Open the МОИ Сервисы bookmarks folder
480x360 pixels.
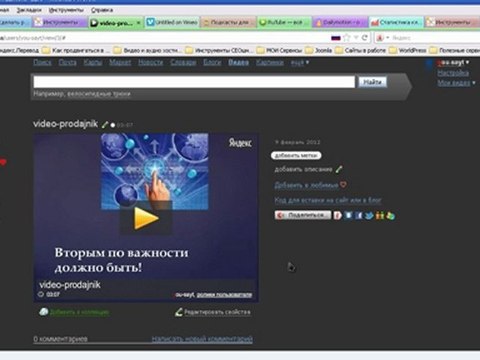click(x=279, y=50)
